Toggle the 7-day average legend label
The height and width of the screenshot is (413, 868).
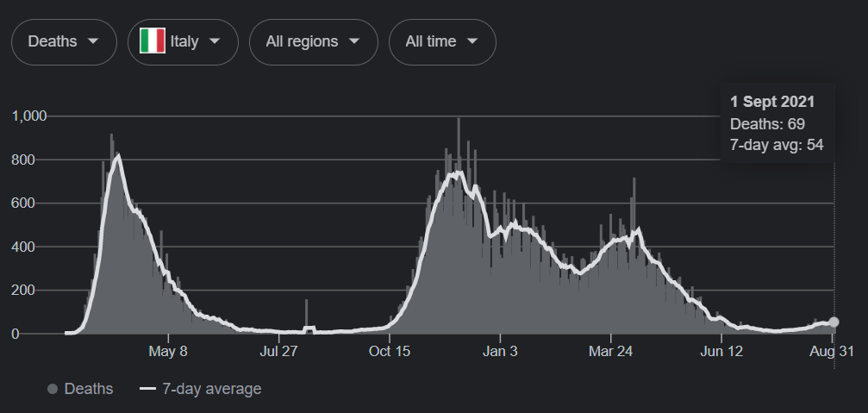[x=211, y=389]
